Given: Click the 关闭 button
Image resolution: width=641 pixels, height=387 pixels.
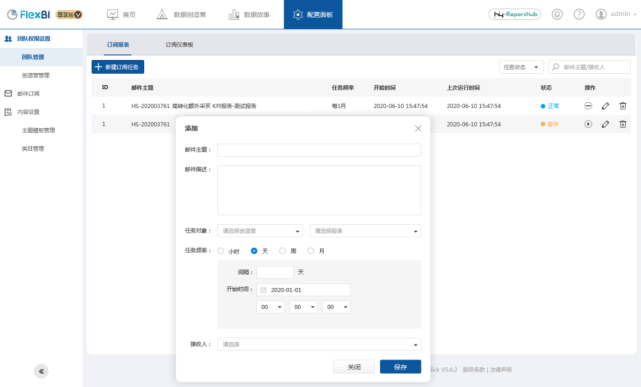Looking at the screenshot, I should [354, 367].
